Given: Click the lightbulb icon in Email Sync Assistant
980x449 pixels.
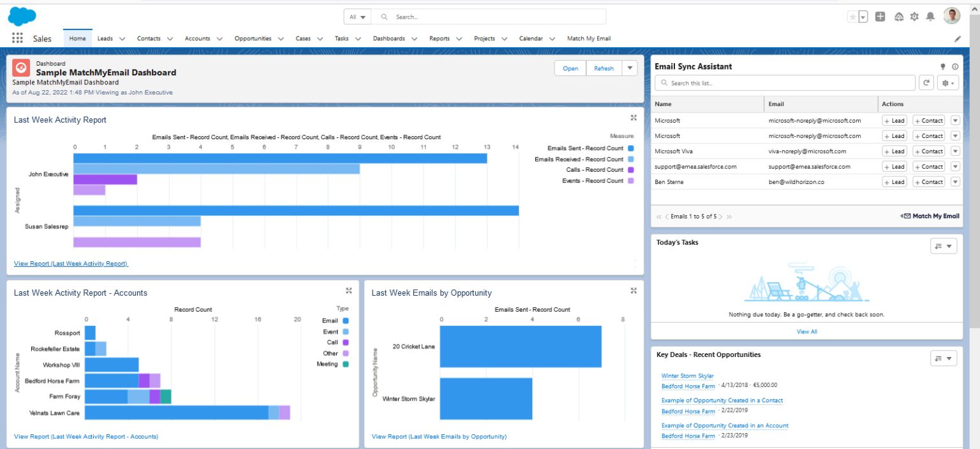Looking at the screenshot, I should point(942,66).
